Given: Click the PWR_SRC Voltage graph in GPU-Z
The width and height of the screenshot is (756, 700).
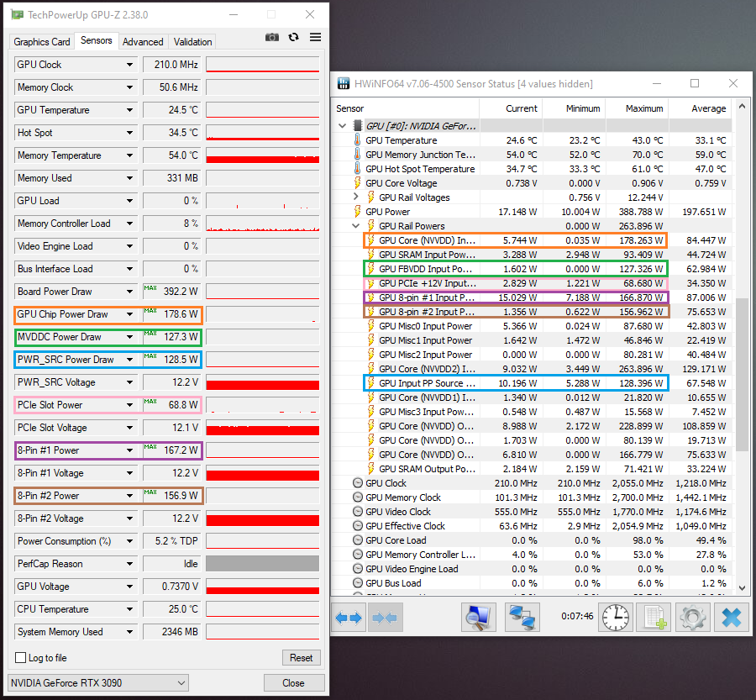Looking at the screenshot, I should pos(263,382).
